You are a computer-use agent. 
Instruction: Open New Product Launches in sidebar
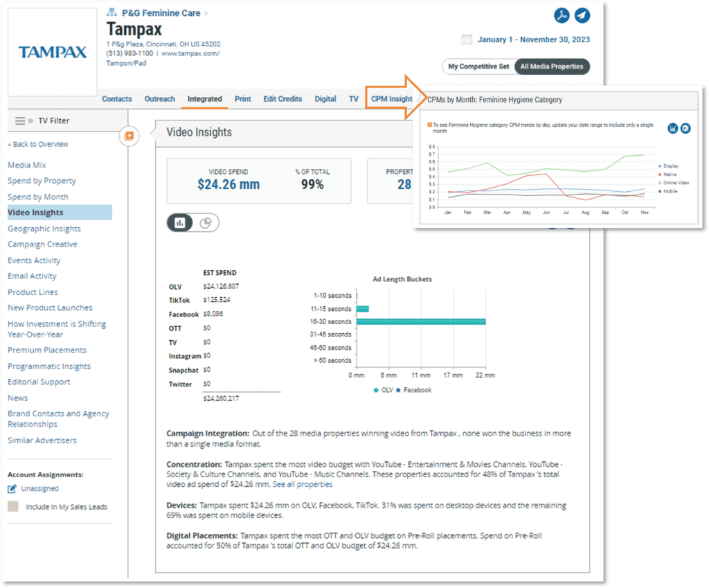pos(50,308)
